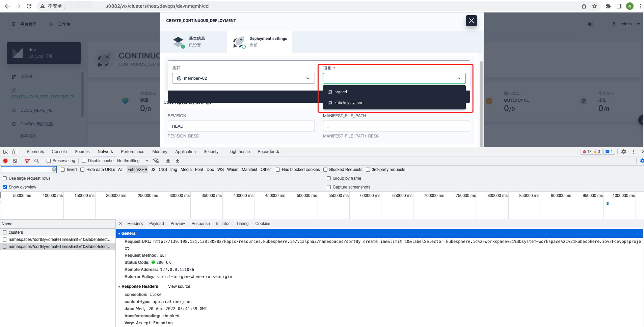The width and height of the screenshot is (644, 327).
Task: Select the clusters request row
Action: [x=58, y=232]
